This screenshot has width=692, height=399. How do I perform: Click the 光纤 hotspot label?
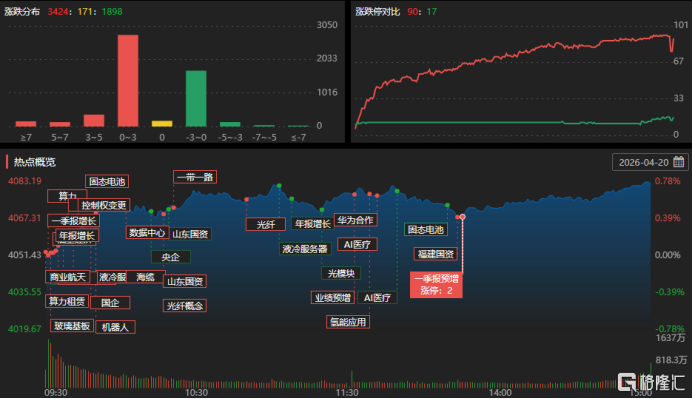(266, 224)
